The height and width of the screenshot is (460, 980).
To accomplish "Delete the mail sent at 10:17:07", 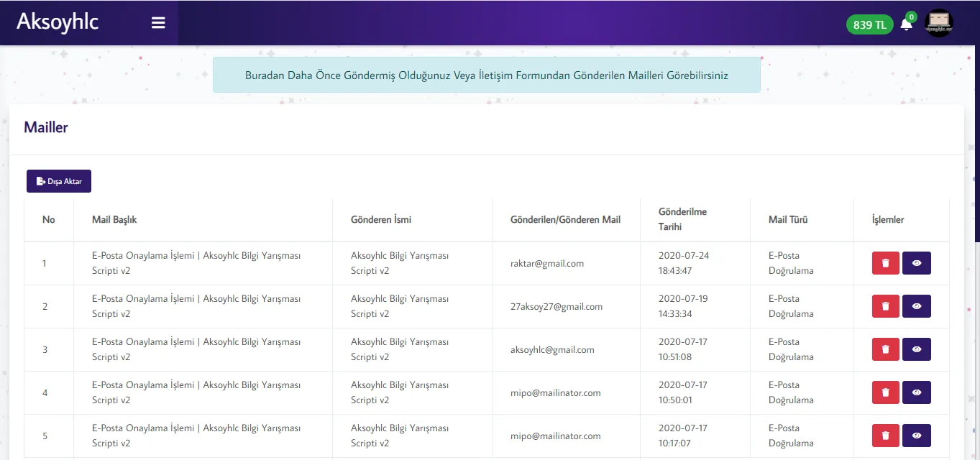I will click(885, 436).
